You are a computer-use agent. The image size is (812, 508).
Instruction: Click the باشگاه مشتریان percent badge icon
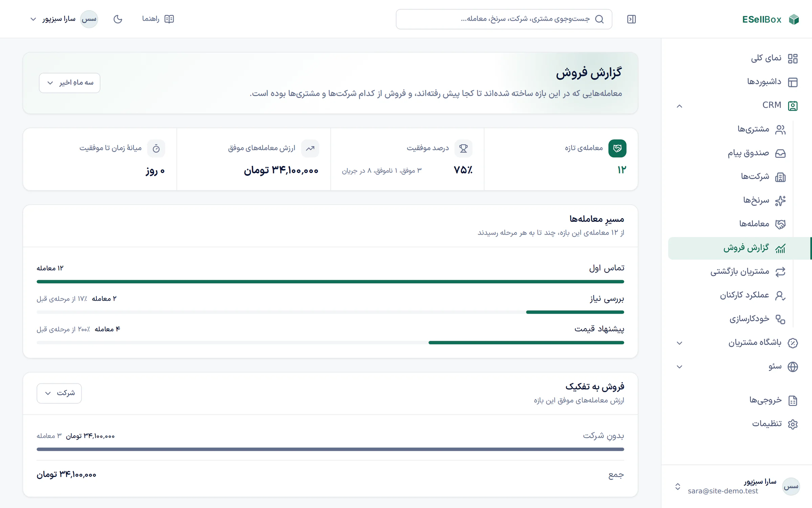point(793,343)
